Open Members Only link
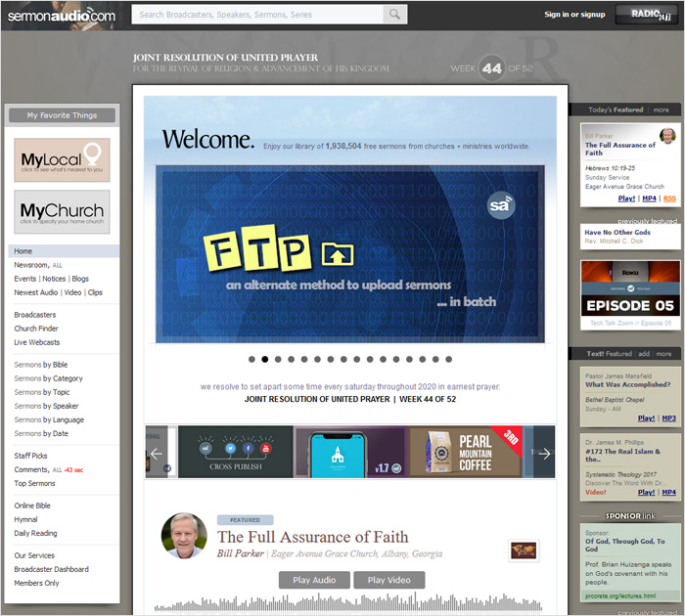The image size is (685, 616). click(36, 584)
